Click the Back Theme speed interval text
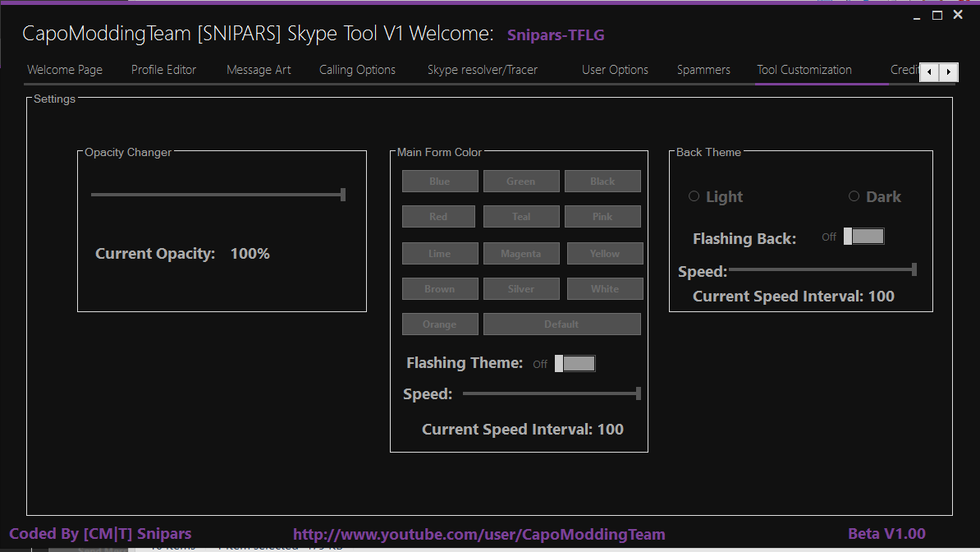The image size is (980, 552). [x=794, y=296]
